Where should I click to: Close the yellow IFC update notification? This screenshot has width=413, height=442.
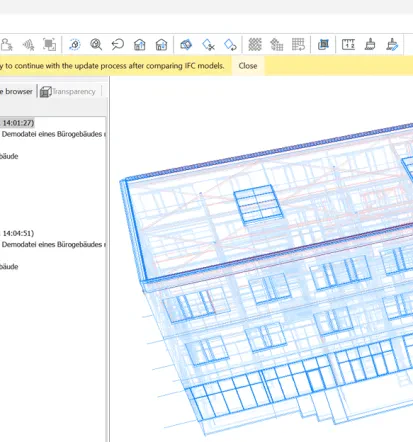coord(248,66)
